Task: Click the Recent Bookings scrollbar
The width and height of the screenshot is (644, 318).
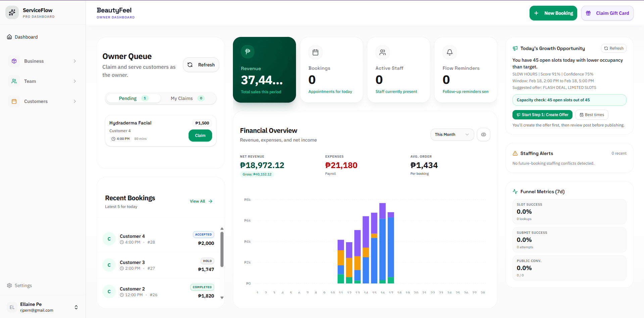Action: click(222, 248)
